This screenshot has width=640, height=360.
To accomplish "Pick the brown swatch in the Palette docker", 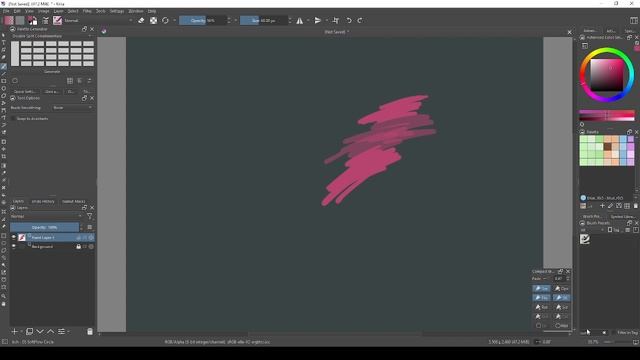I will click(x=607, y=147).
